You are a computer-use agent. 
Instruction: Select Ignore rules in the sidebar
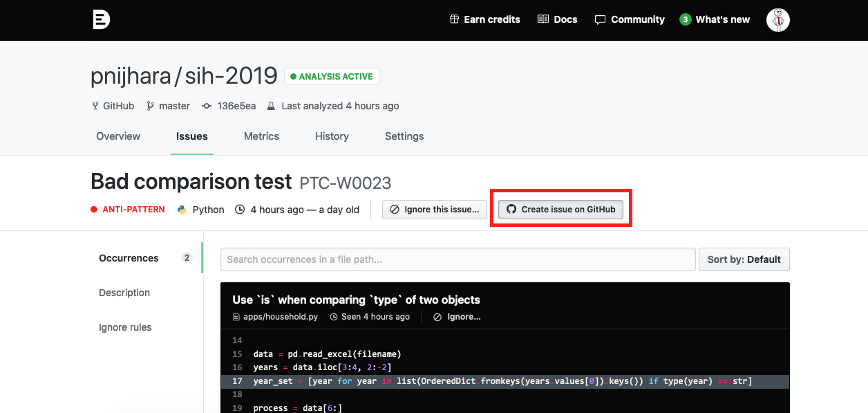(x=125, y=327)
